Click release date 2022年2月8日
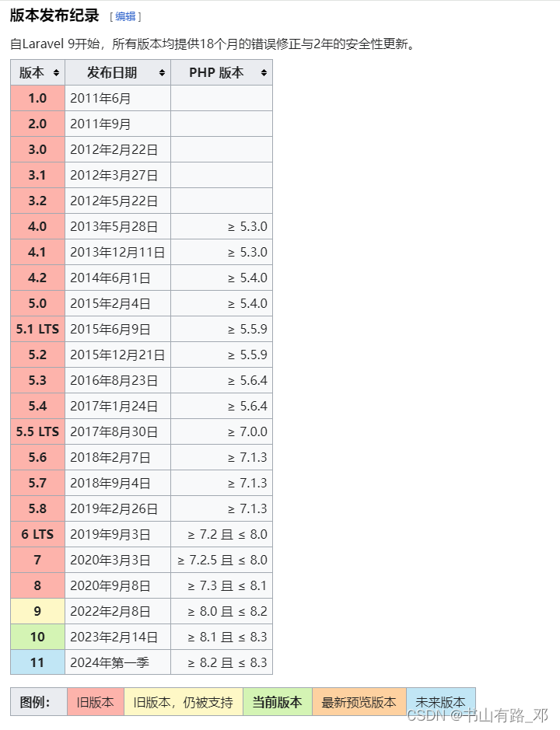Viewport: 560px width, 730px height. click(110, 611)
